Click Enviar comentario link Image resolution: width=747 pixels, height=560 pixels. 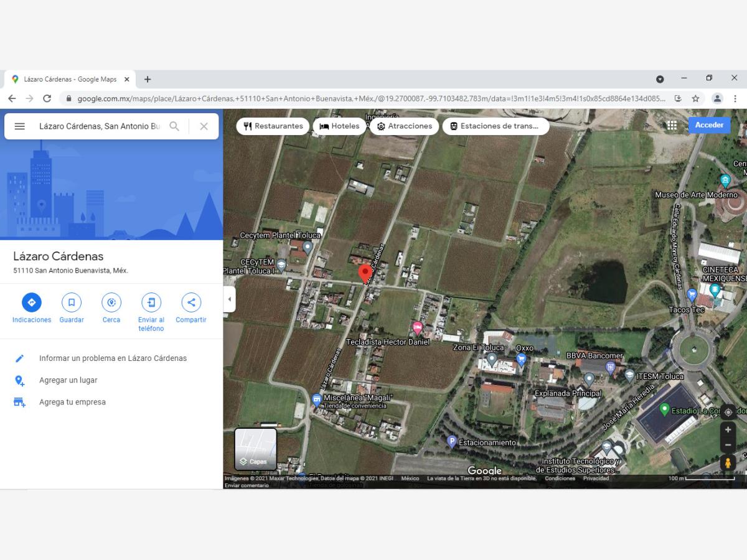pos(247,485)
